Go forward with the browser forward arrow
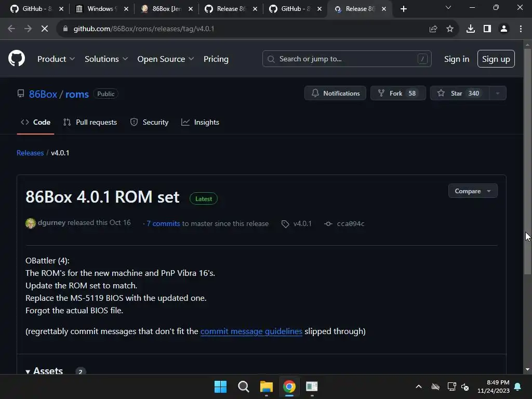Image resolution: width=532 pixels, height=399 pixels. tap(28, 29)
